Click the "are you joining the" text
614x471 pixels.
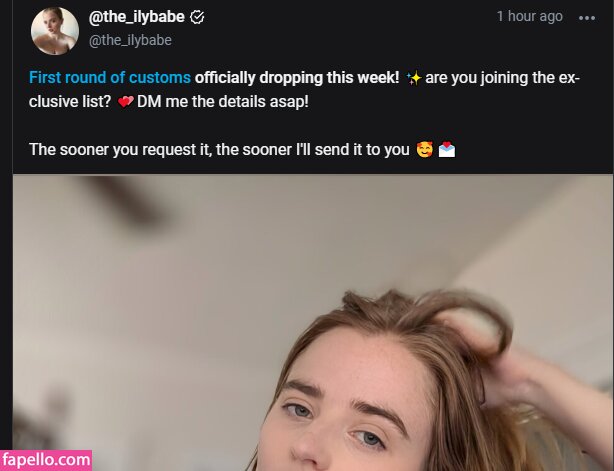click(x=490, y=78)
